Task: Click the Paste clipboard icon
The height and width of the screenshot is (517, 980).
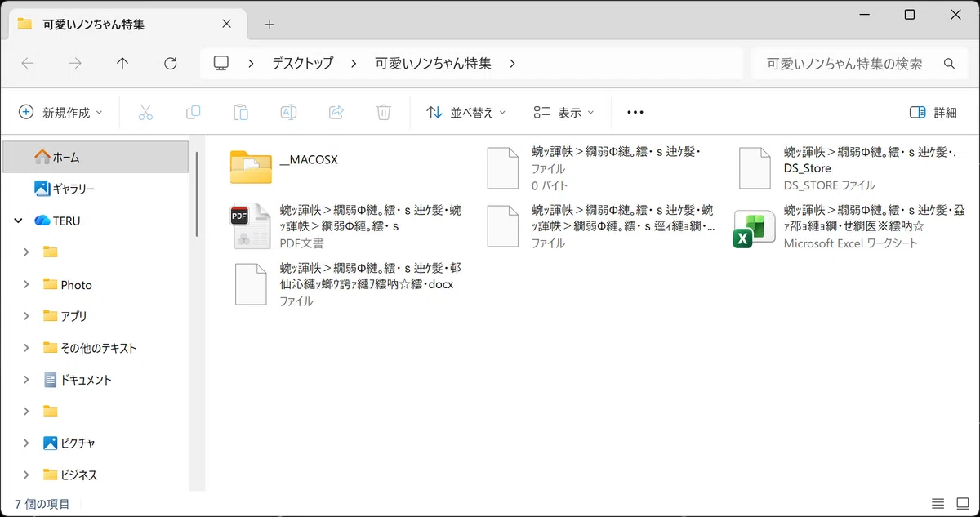Action: click(x=241, y=113)
